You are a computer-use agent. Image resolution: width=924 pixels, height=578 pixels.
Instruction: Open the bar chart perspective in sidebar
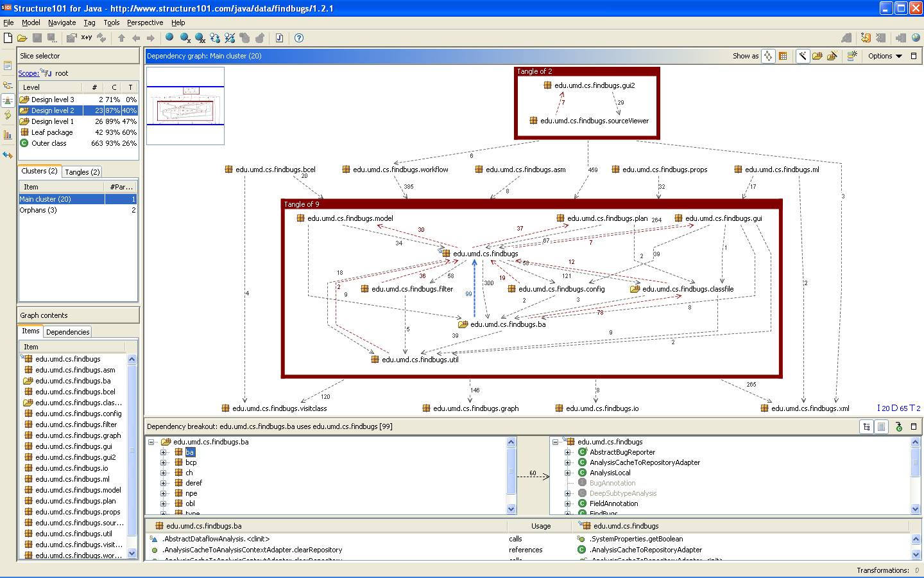tap(8, 135)
